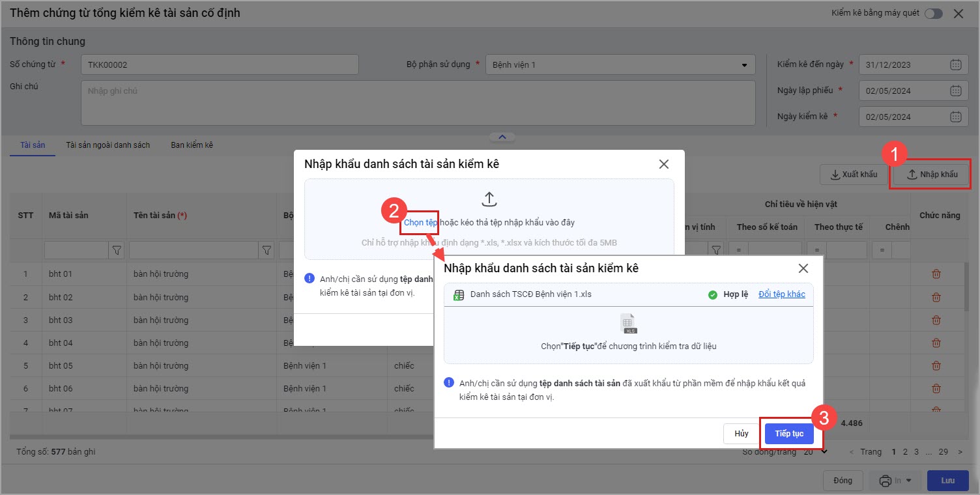This screenshot has width=980, height=495.
Task: Click the blue info icon in front dialog
Action: [x=448, y=382]
